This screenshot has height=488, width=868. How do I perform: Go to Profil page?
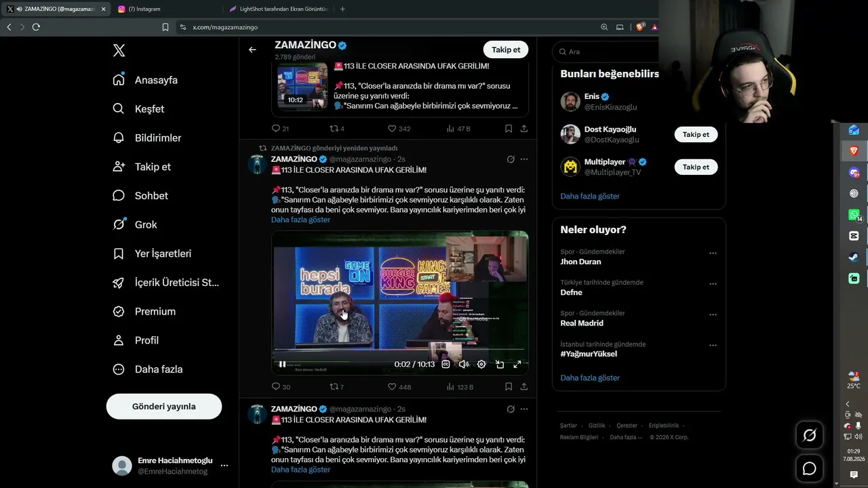(x=136, y=340)
